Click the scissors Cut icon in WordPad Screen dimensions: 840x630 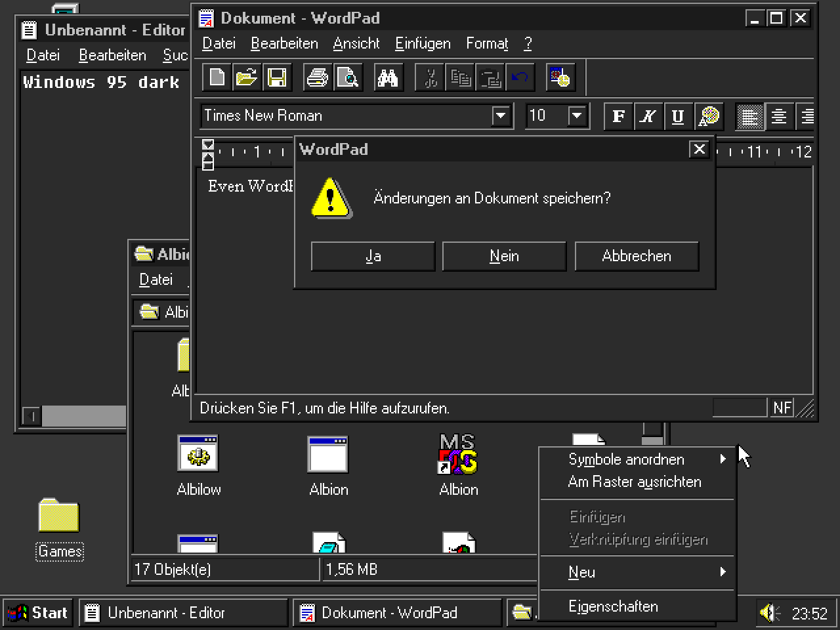(430, 77)
